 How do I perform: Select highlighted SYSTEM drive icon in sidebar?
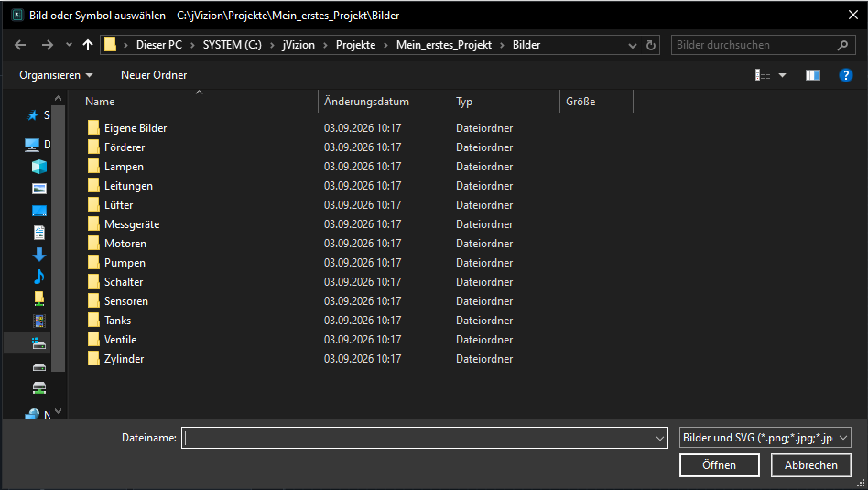pyautogui.click(x=38, y=343)
